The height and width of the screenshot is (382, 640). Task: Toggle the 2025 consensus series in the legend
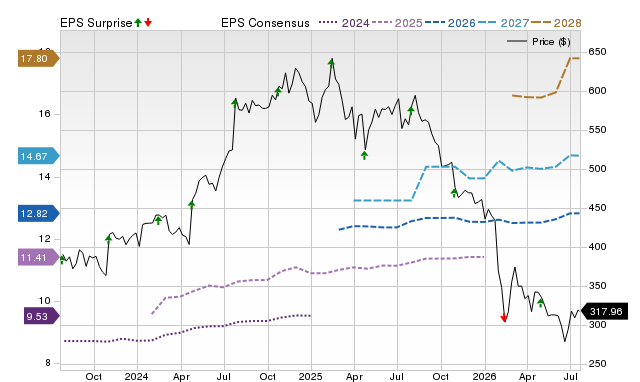coord(397,23)
